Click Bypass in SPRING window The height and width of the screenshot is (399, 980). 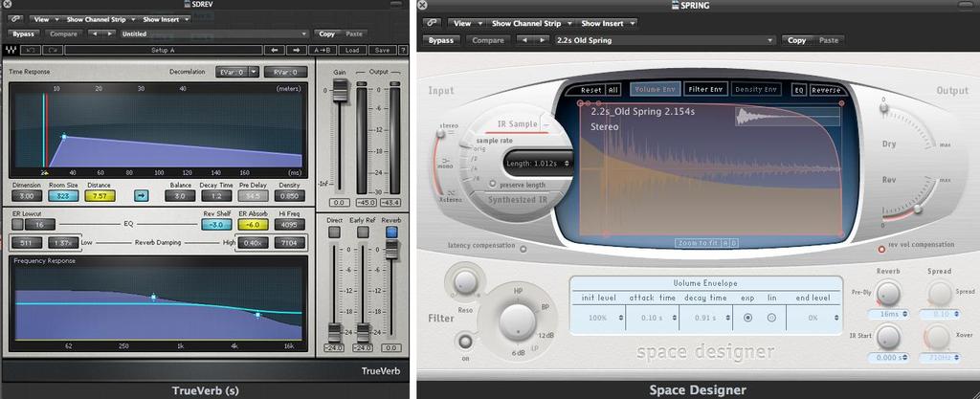coord(441,40)
